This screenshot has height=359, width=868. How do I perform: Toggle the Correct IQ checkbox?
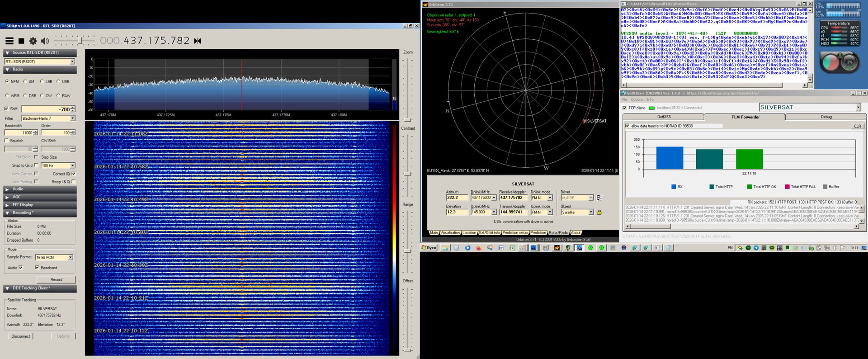pyautogui.click(x=74, y=174)
